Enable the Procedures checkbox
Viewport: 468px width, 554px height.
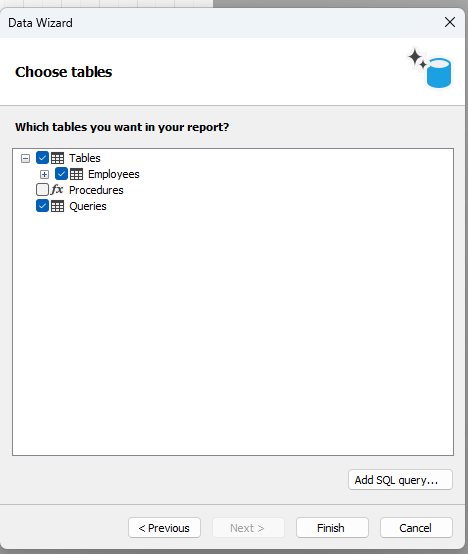tap(42, 190)
